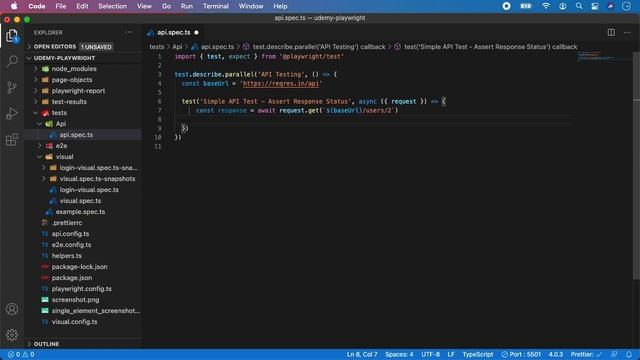Open the Terminal menu
Viewport: 640px width, 360px height.
(x=216, y=6)
